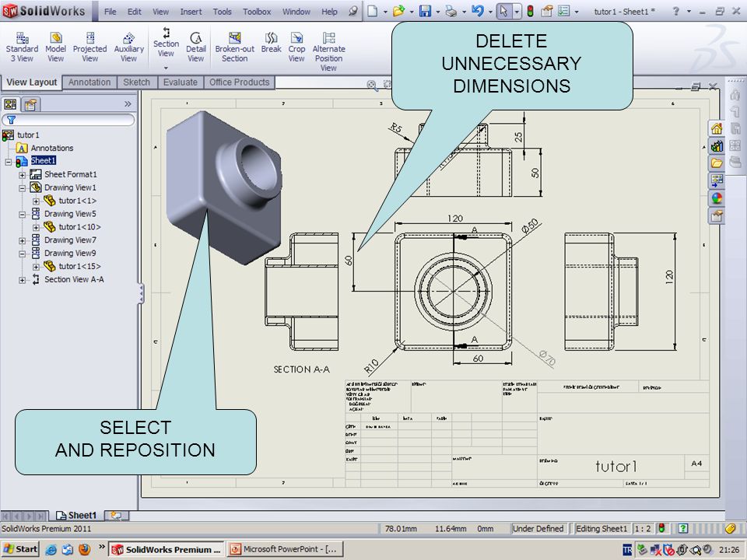Image resolution: width=747 pixels, height=560 pixels.
Task: Click the Zoom to Fit magnifier icon
Action: 372,85
